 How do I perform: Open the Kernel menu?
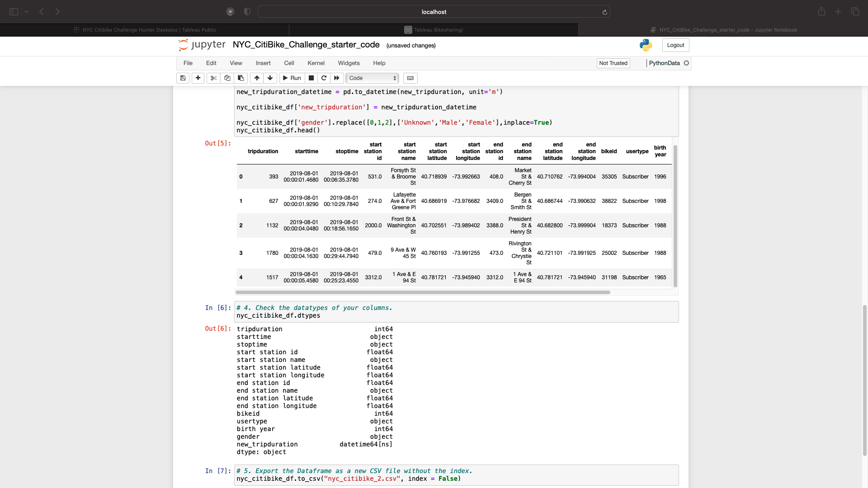(316, 63)
